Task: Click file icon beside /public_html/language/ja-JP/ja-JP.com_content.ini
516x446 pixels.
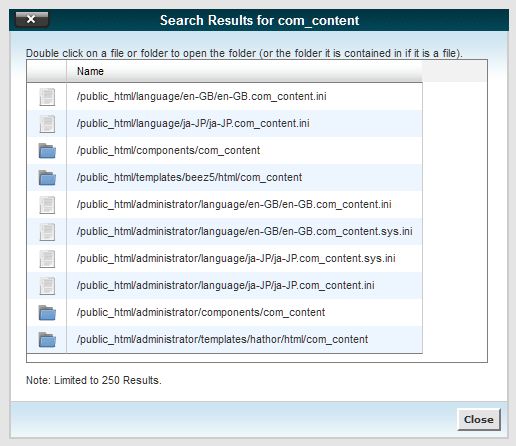Action: [47, 124]
